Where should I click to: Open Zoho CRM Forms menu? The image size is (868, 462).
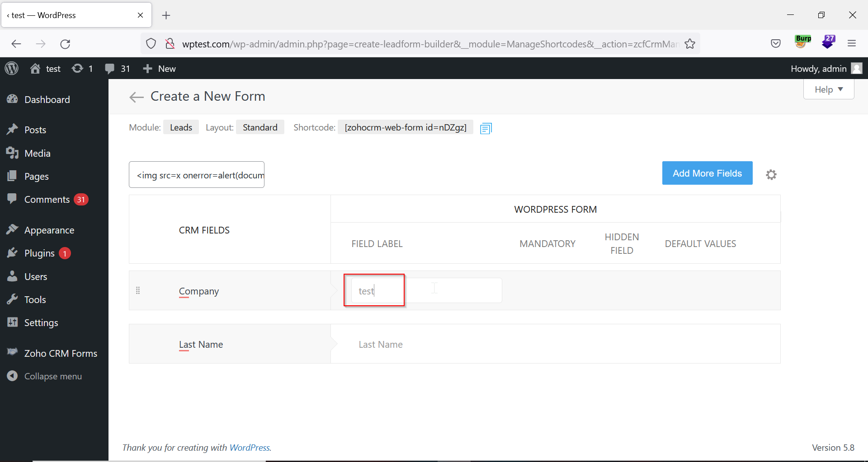pos(61,353)
